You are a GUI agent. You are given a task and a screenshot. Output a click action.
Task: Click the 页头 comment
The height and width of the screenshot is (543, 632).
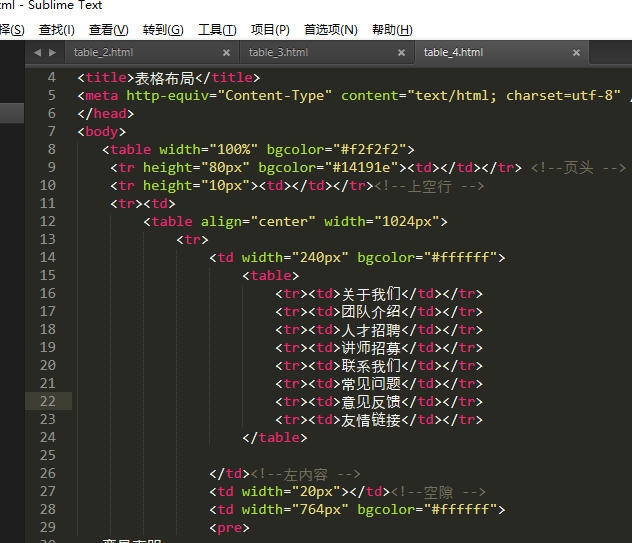click(x=578, y=167)
